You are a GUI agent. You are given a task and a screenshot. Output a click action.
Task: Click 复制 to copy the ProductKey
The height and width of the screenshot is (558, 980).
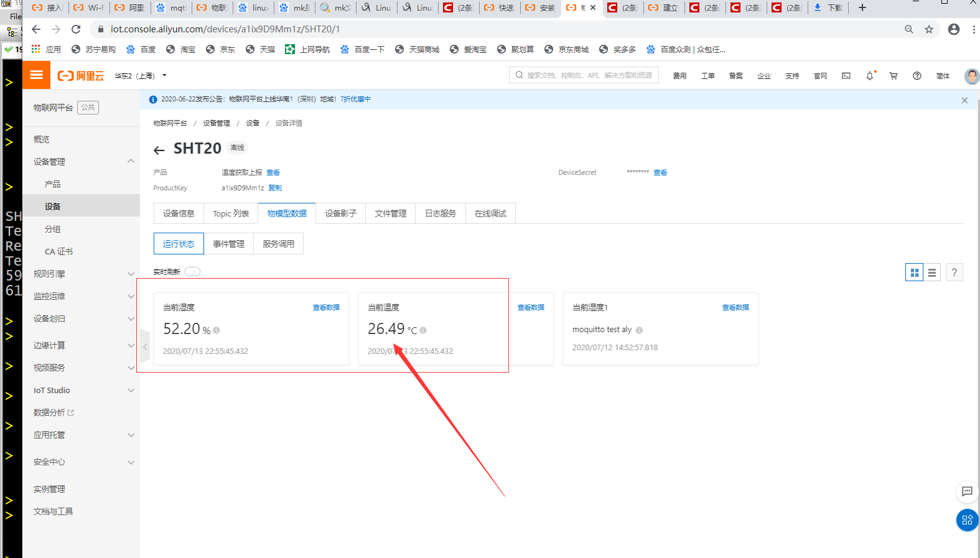click(x=275, y=188)
